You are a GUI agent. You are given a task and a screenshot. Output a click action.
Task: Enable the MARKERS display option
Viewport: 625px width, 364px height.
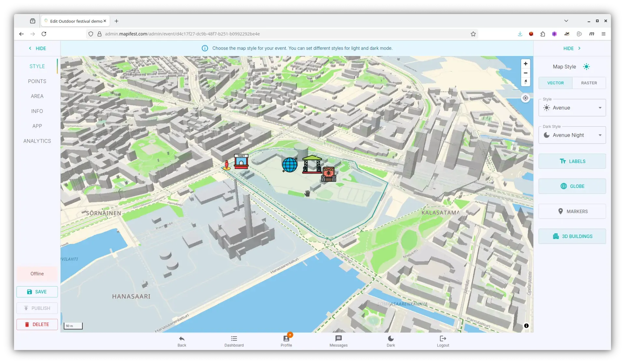[572, 211]
